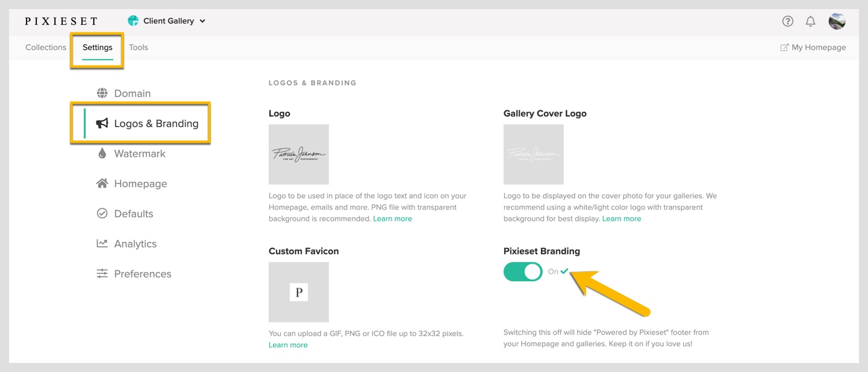Switch to the Tools tab

pos(139,48)
